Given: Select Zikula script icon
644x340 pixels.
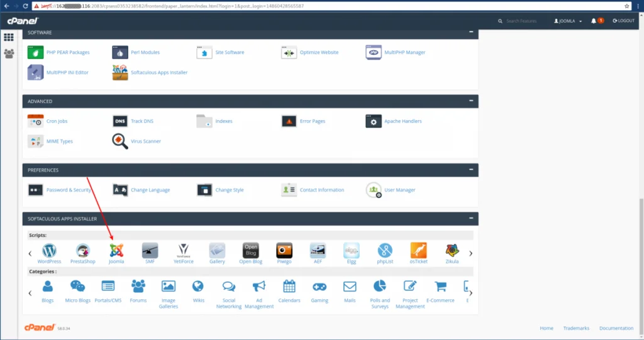Looking at the screenshot, I should (x=452, y=251).
